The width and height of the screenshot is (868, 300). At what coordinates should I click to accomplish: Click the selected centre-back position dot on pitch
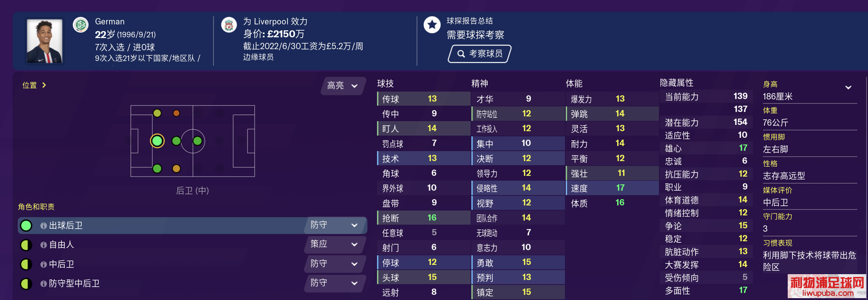[x=157, y=141]
